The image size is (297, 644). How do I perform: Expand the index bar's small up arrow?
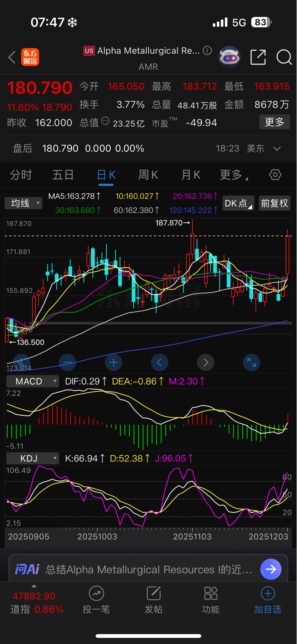tap(34, 586)
